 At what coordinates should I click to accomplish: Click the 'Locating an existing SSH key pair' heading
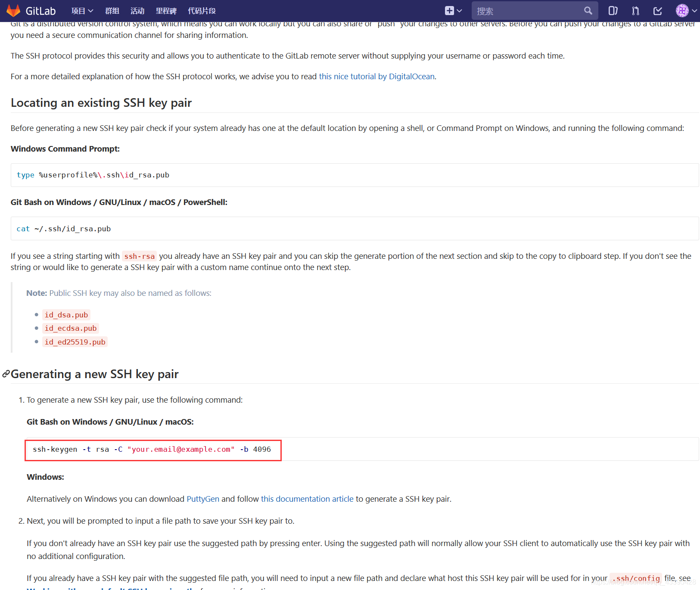click(101, 102)
